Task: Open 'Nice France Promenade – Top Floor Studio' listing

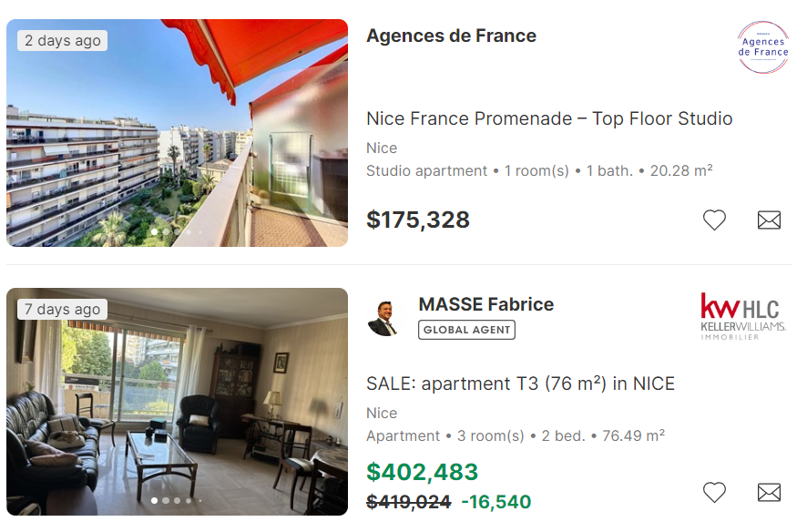Action: (x=549, y=118)
